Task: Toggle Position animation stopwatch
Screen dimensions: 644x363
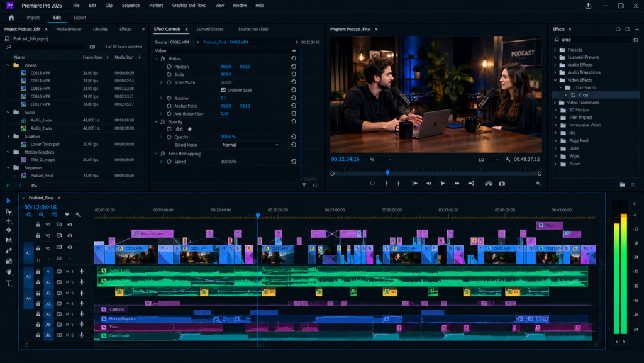Action: (x=169, y=67)
